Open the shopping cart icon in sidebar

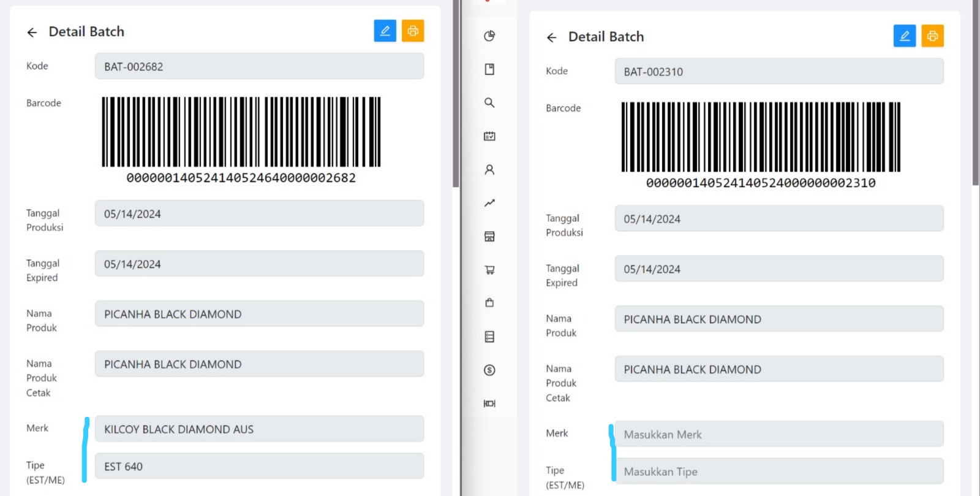(489, 270)
